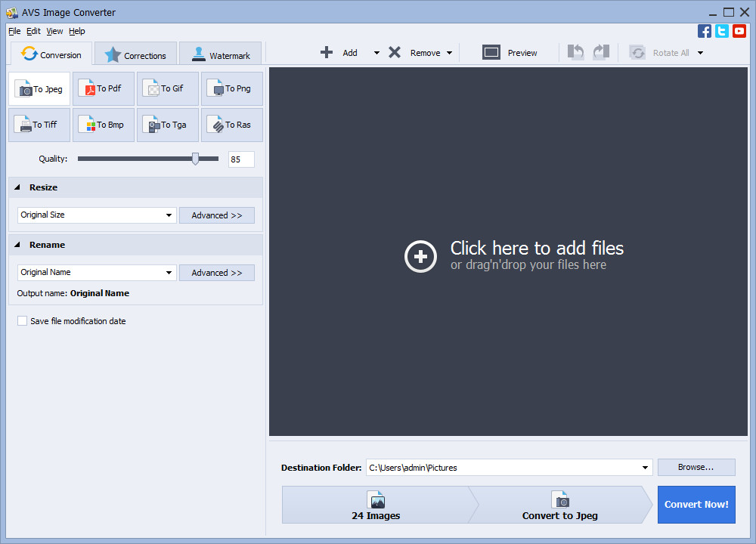This screenshot has height=544, width=756.
Task: Open the Help menu
Action: point(76,31)
